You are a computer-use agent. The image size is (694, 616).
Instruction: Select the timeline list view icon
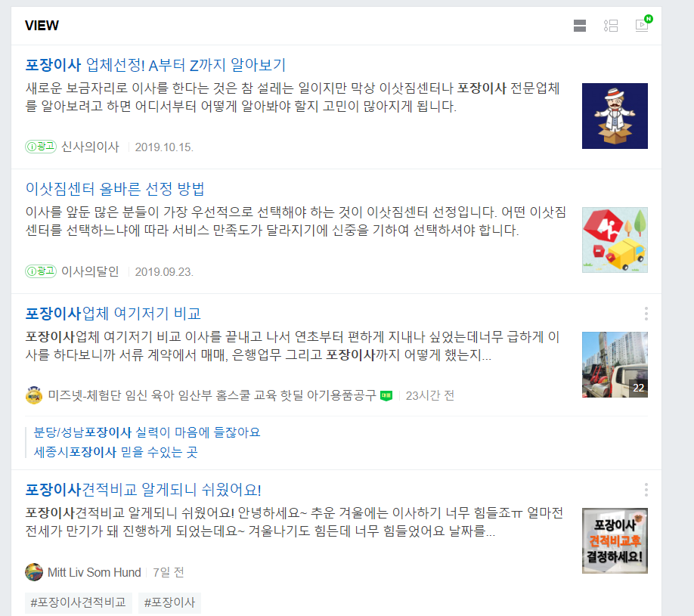coord(610,26)
